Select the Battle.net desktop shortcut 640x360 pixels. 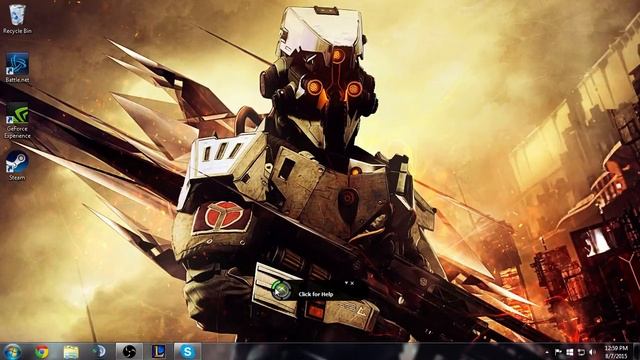[x=17, y=67]
